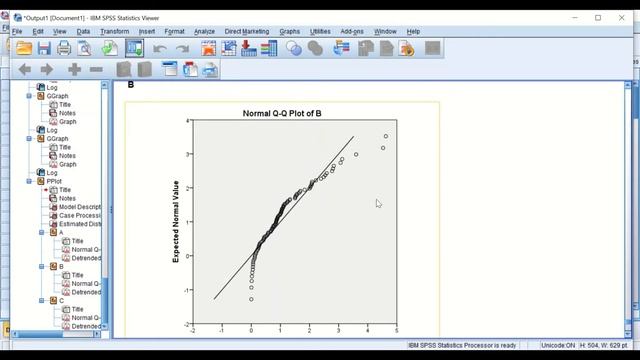Demote item with the right arrow icon
The height and width of the screenshot is (360, 640).
(x=47, y=69)
